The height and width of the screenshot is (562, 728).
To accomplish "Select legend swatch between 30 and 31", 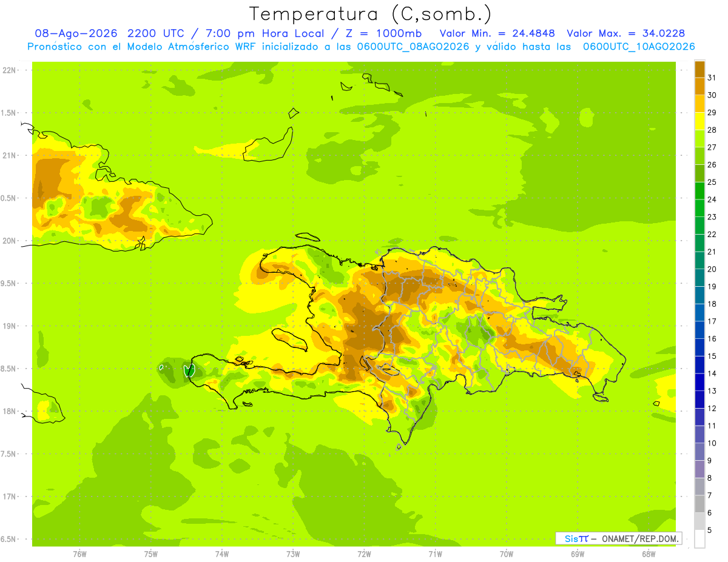I will (x=699, y=86).
